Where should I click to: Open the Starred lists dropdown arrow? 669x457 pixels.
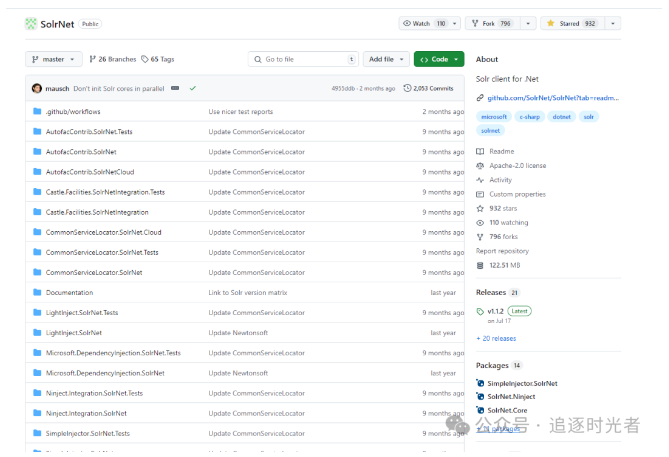pyautogui.click(x=613, y=23)
